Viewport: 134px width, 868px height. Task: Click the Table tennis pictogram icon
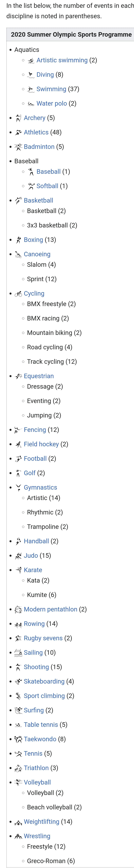(x=18, y=725)
